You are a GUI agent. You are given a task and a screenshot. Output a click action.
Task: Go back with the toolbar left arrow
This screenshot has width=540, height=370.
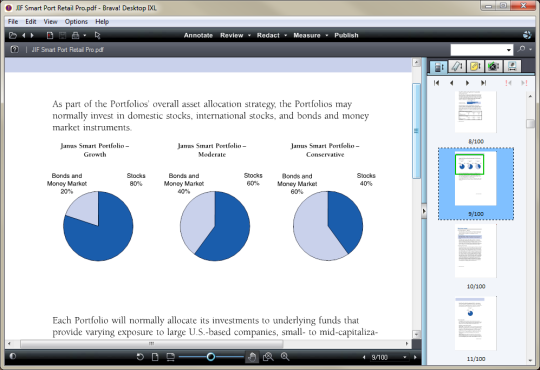point(23,35)
